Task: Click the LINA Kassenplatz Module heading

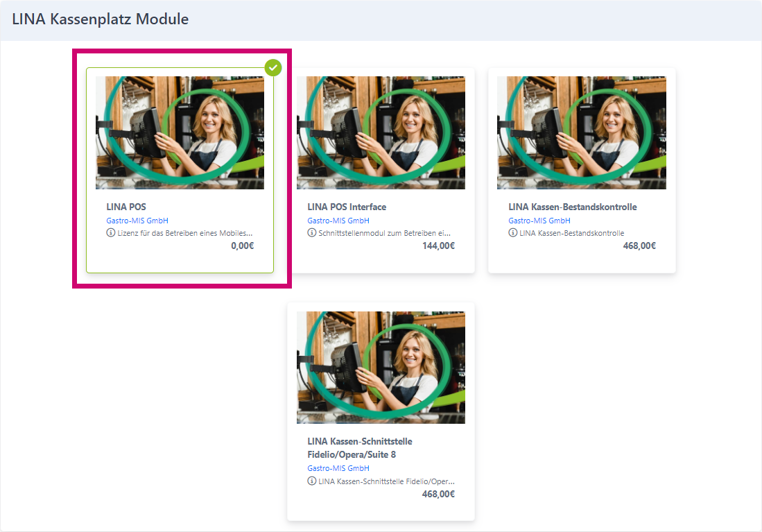Action: (x=100, y=19)
